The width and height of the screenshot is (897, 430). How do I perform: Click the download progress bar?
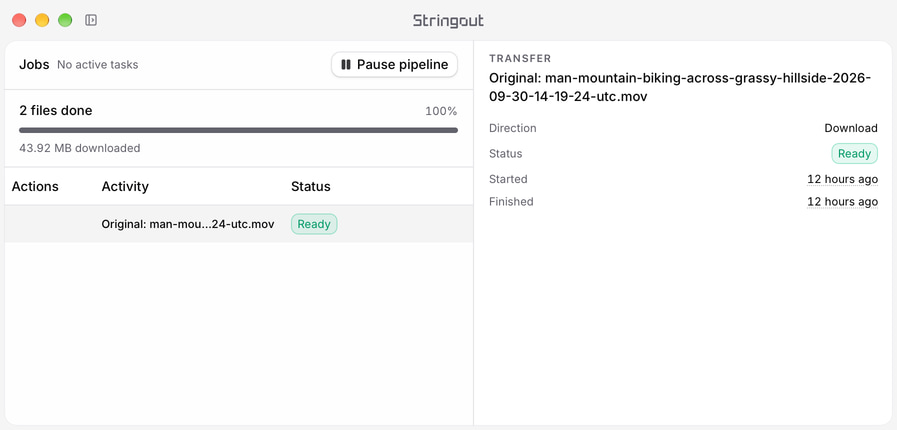[239, 130]
